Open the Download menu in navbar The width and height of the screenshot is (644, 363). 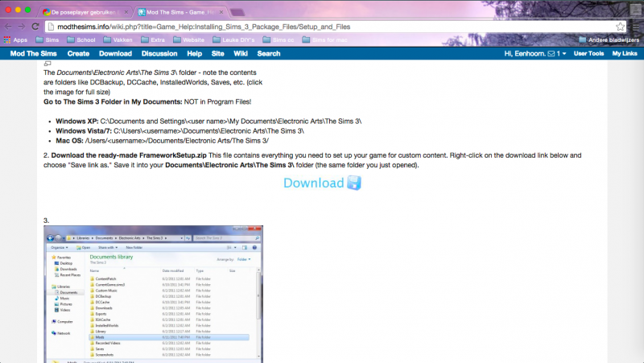pos(115,53)
